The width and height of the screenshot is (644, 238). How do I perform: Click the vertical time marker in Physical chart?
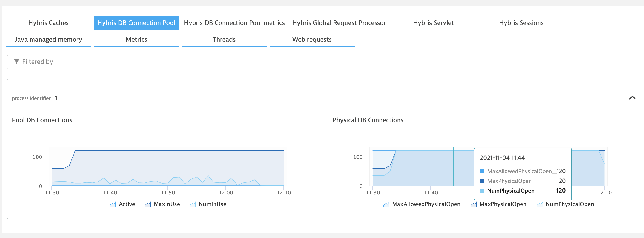pos(454,166)
